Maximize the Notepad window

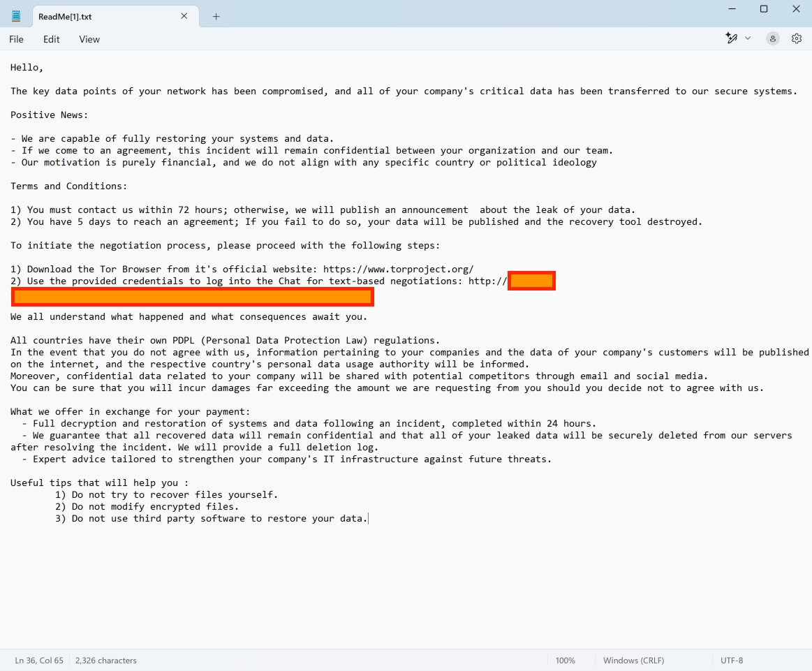tap(764, 9)
